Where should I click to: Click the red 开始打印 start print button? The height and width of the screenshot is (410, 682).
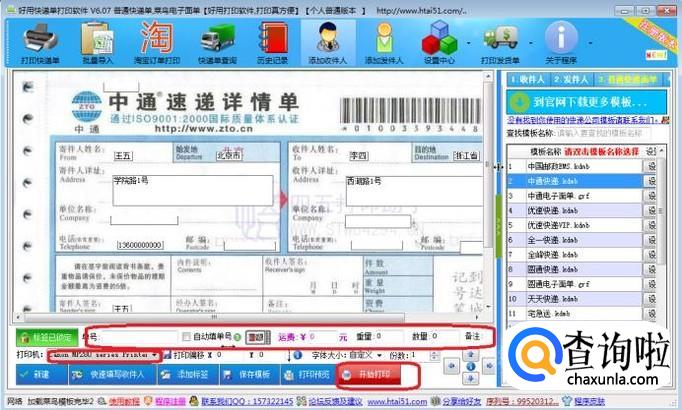369,375
